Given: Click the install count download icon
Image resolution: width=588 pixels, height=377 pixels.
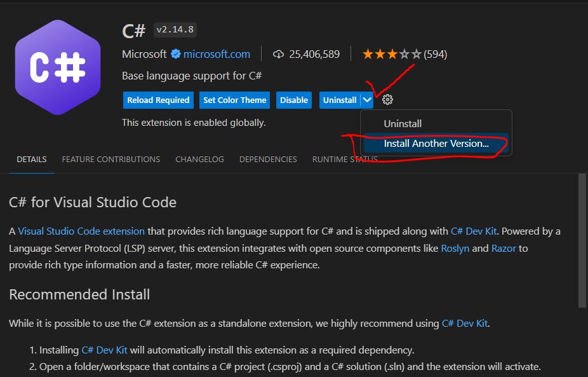Looking at the screenshot, I should click(x=278, y=55).
